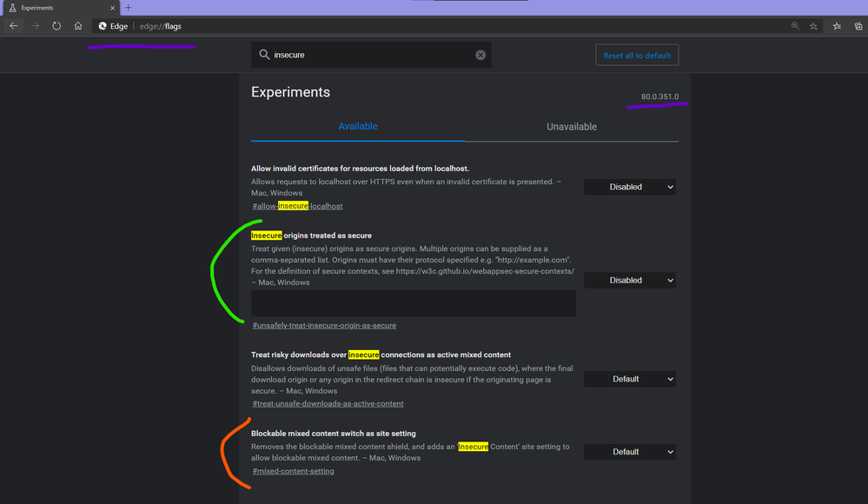Click the insecure origins list text box
This screenshot has width=868, height=504.
414,303
